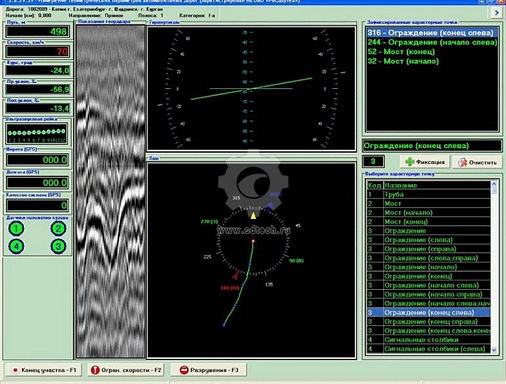The image size is (506, 384).
Task: Select Сигнальные столбики row
Action: pyautogui.click(x=429, y=340)
